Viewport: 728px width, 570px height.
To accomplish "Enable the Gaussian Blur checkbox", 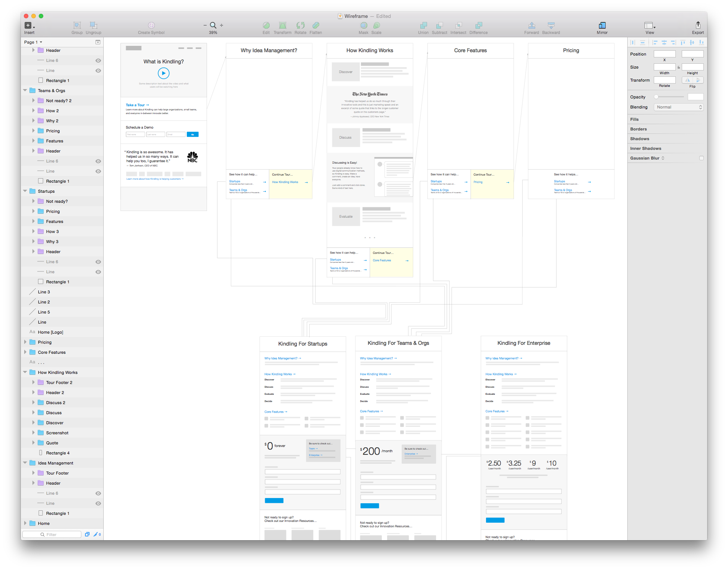I will (701, 158).
